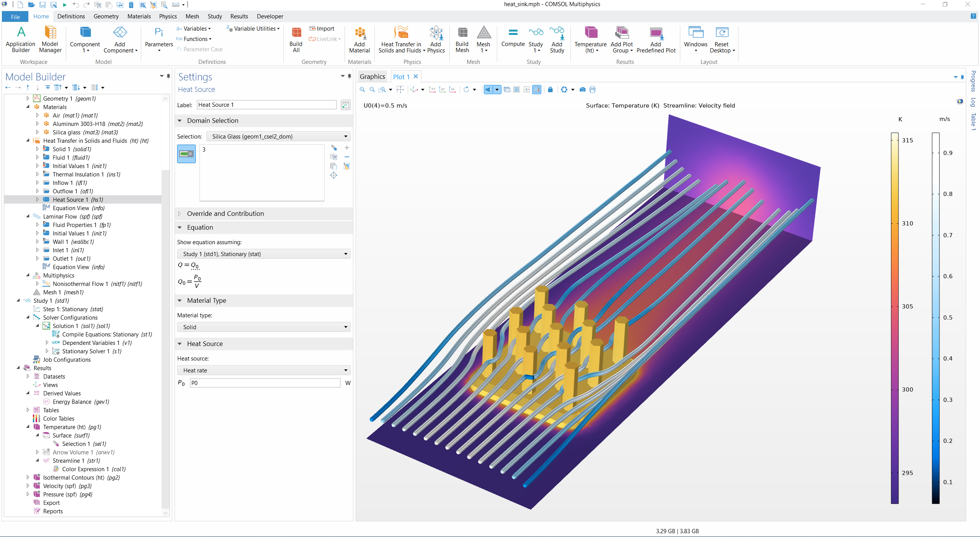The height and width of the screenshot is (537, 980).
Task: Click Add to Selection plus icon
Action: pos(347,148)
